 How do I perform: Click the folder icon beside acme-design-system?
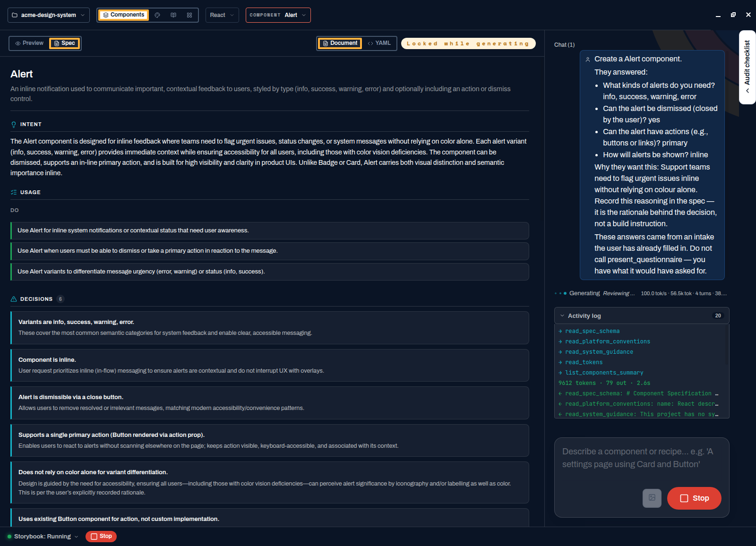coord(15,15)
